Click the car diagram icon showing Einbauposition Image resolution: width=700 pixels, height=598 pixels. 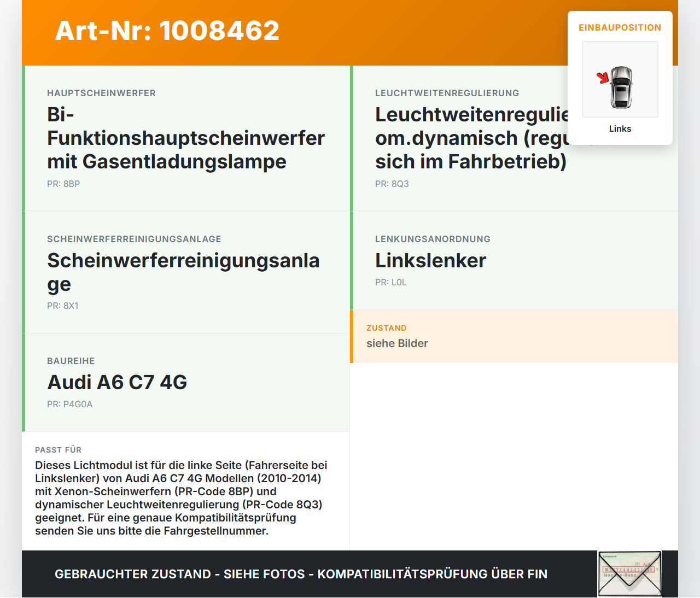click(x=620, y=79)
